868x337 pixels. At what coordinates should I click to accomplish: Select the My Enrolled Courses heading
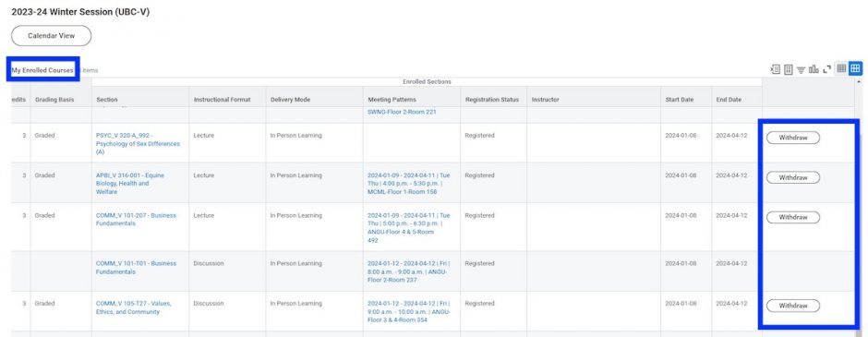pyautogui.click(x=42, y=70)
